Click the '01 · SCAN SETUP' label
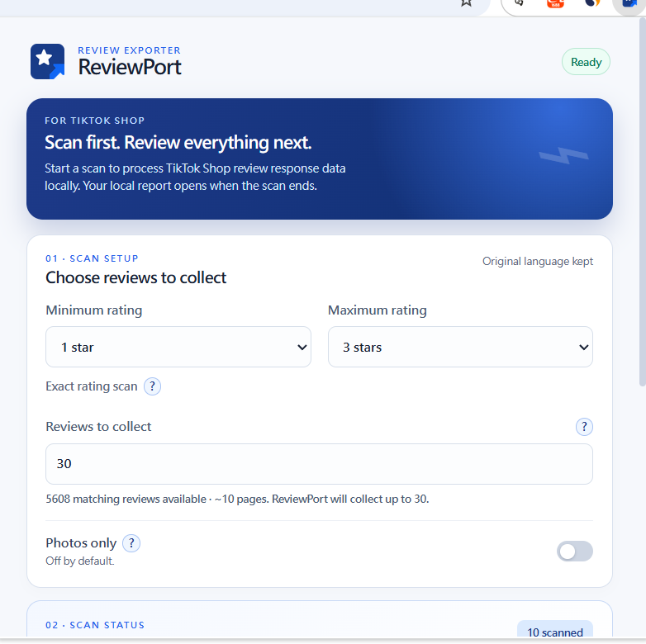 click(92, 258)
